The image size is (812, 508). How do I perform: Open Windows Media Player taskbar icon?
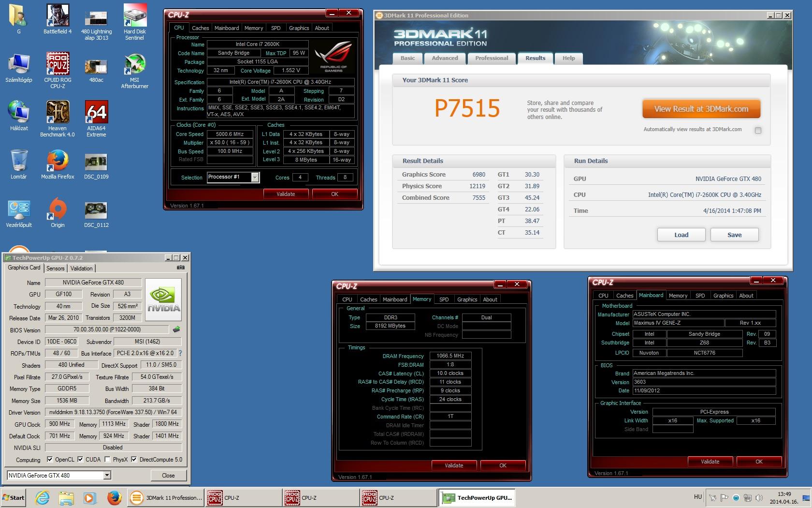coord(89,497)
